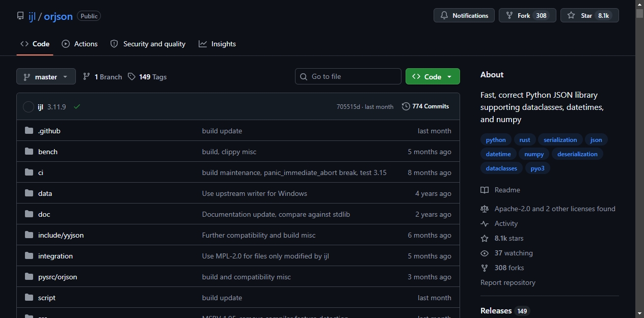
Task: Expand the green Code dropdown button
Action: coord(433,76)
